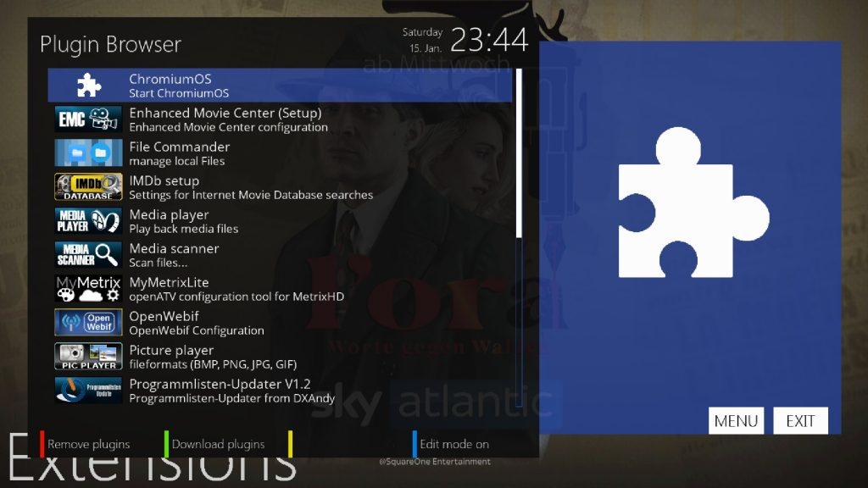Open the File Commander icon

[87, 152]
